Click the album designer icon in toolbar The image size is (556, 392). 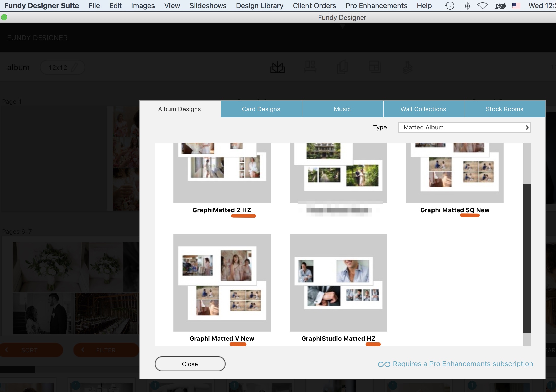click(x=277, y=67)
